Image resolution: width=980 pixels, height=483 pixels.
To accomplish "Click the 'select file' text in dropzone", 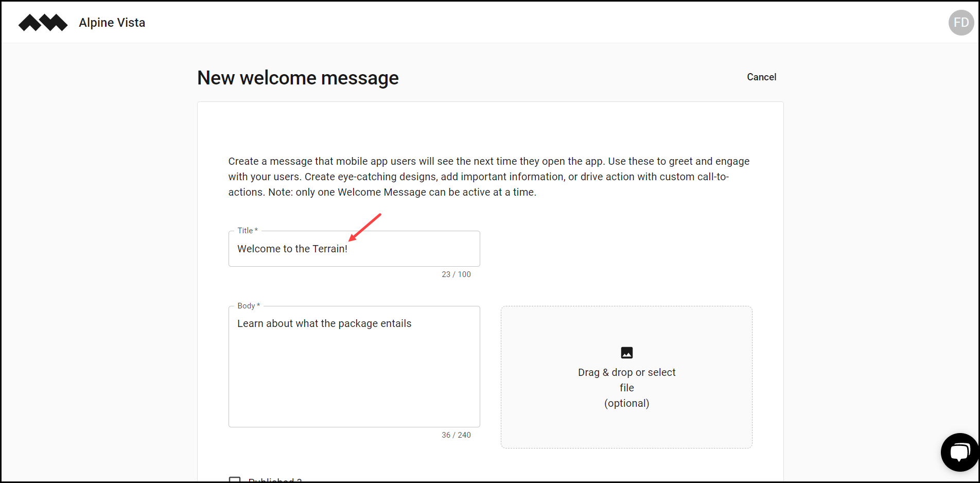I will [626, 387].
